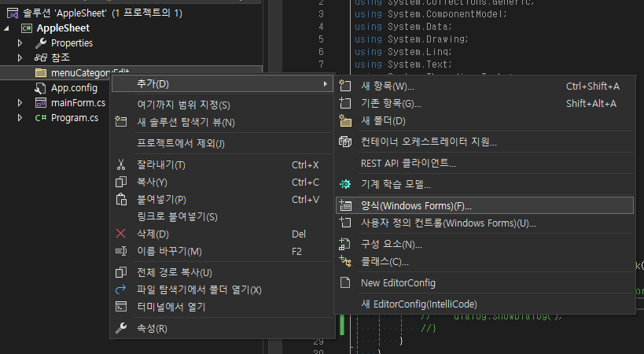644x354 pixels.
Task: Collapse the AppleSheet project node
Action: click(6, 28)
